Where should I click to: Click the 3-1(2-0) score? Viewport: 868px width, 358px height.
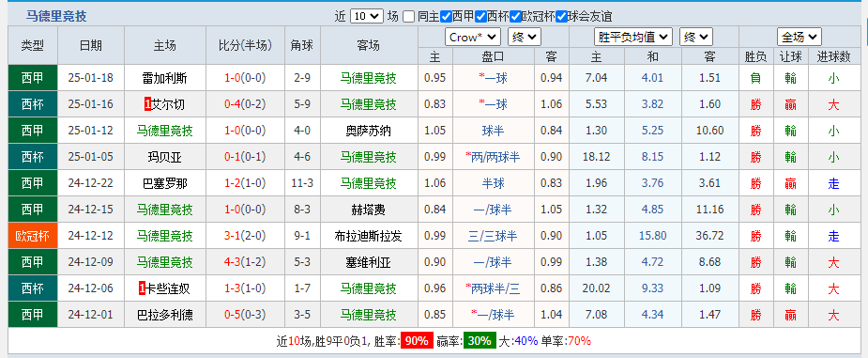245,236
